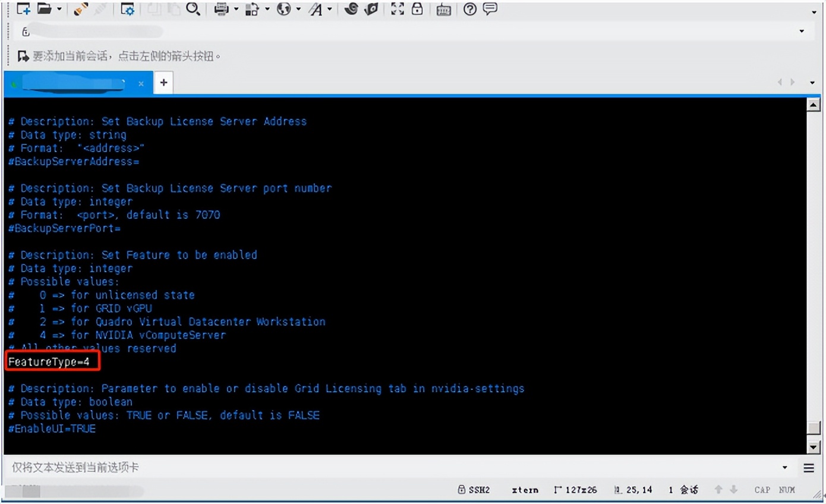This screenshot has height=504, width=826.
Task: Click the virtual keyboard icon
Action: coord(443,9)
